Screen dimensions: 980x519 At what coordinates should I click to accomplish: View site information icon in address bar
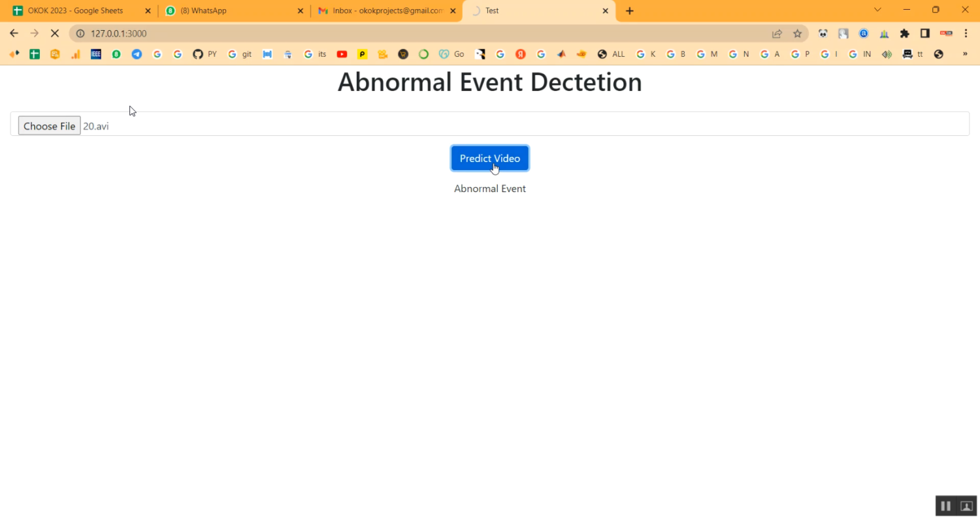coord(80,33)
